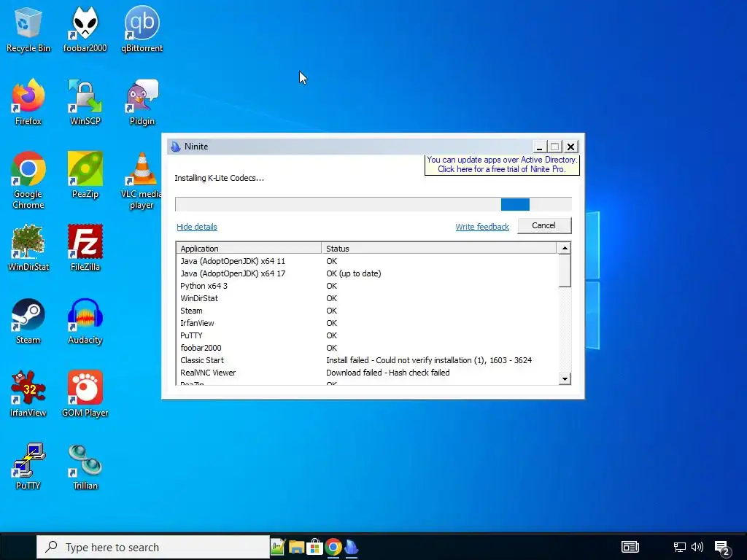747x560 pixels.
Task: Click the taskbar search box
Action: tap(153, 547)
